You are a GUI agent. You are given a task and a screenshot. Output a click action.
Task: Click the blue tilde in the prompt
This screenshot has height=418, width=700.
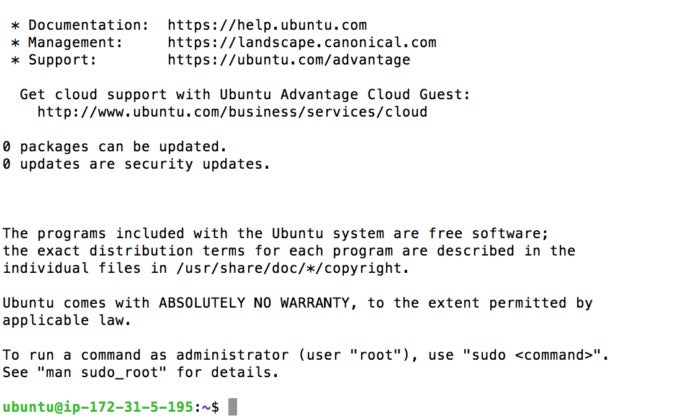206,407
